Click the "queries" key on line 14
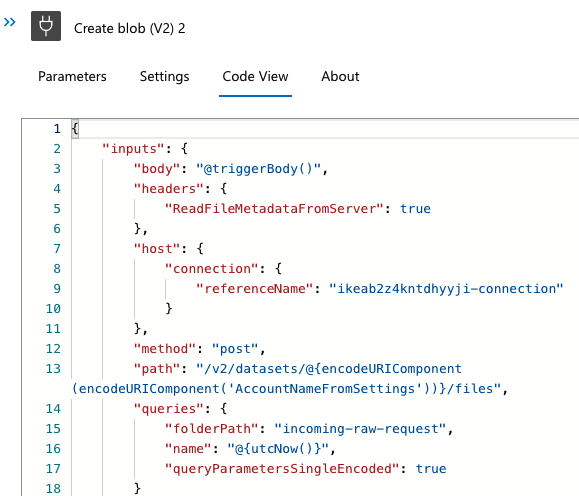Image resolution: width=579 pixels, height=496 pixels. [168, 408]
